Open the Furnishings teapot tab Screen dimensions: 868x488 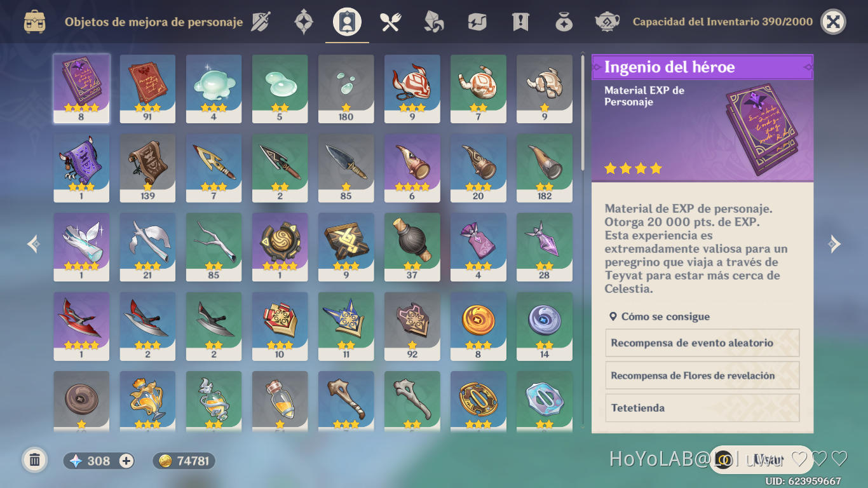pyautogui.click(x=607, y=22)
